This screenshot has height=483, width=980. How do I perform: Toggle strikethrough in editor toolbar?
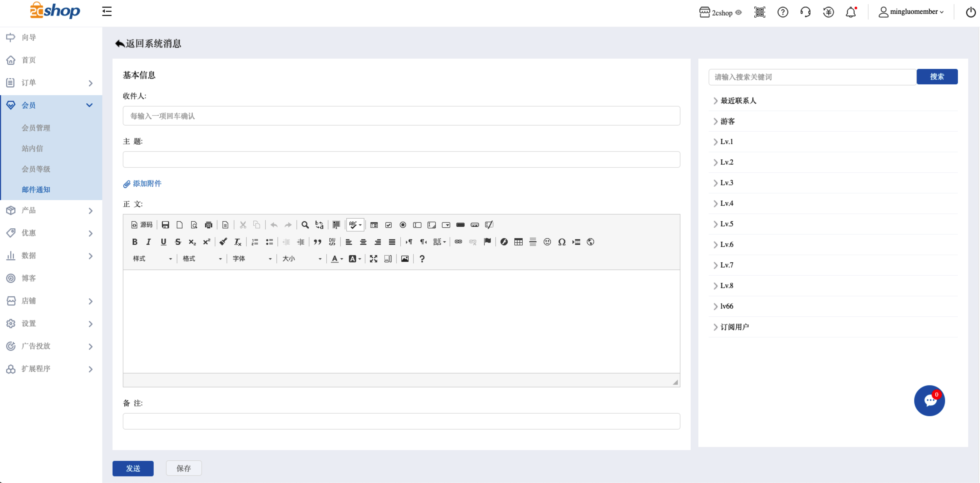click(x=178, y=242)
